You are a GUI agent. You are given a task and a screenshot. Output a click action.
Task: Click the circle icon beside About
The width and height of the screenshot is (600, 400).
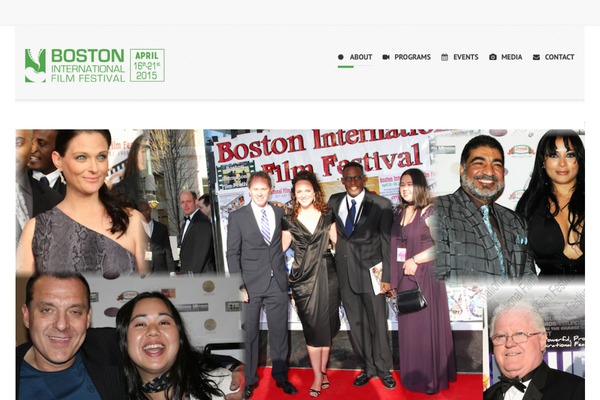click(x=341, y=57)
